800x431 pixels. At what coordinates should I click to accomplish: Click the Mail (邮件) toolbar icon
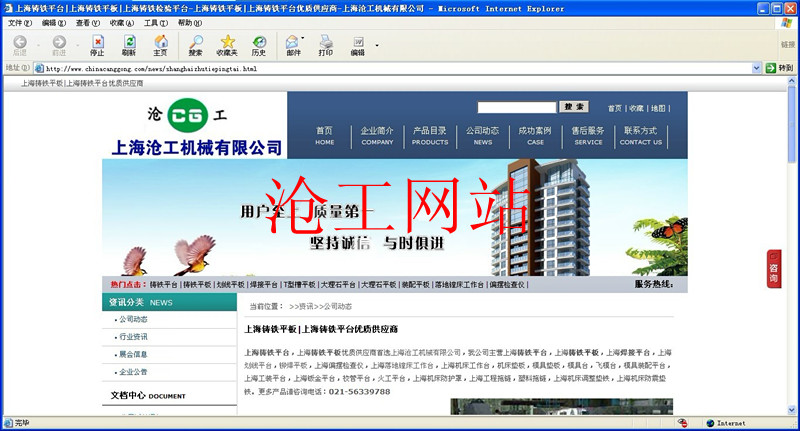(x=292, y=45)
